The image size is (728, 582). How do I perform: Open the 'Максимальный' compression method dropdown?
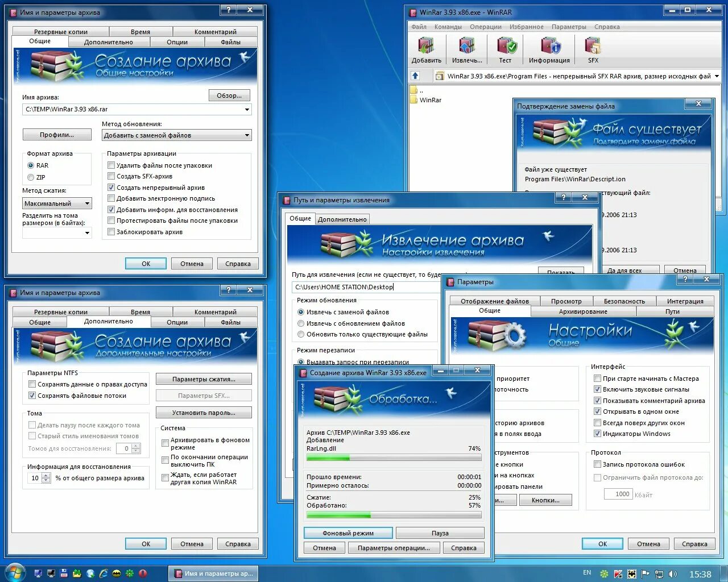click(x=87, y=203)
